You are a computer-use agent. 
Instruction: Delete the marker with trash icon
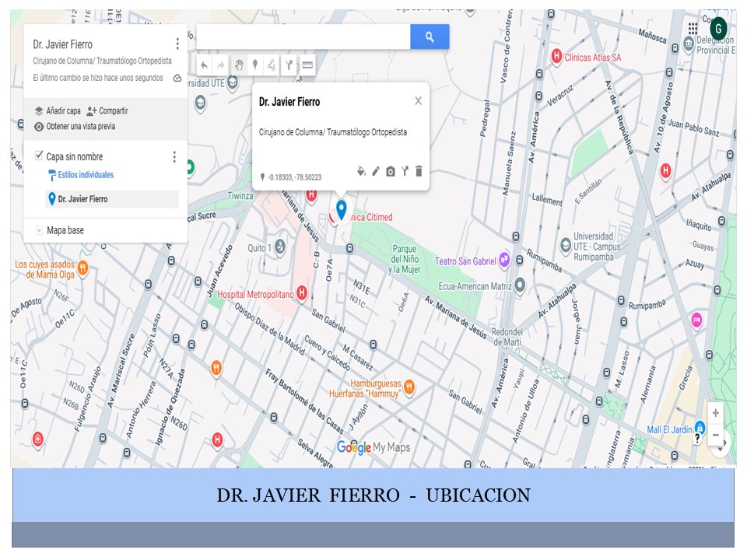click(x=419, y=171)
